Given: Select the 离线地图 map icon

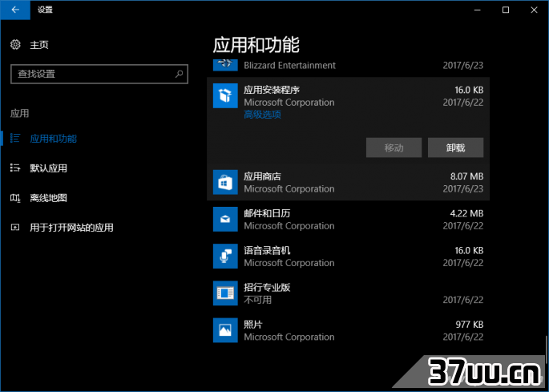Looking at the screenshot, I should (15, 198).
